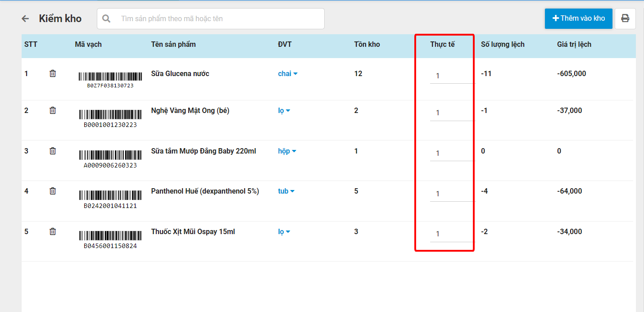This screenshot has height=312, width=644.
Task: Edit actual quantity for Panthenol Huế
Action: point(452,194)
